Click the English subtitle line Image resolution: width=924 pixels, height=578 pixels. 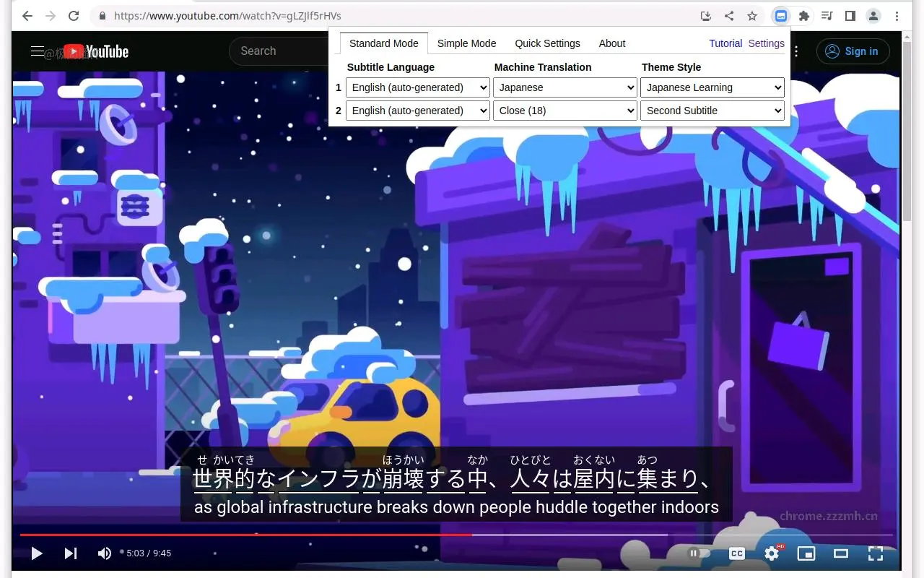[x=456, y=507]
